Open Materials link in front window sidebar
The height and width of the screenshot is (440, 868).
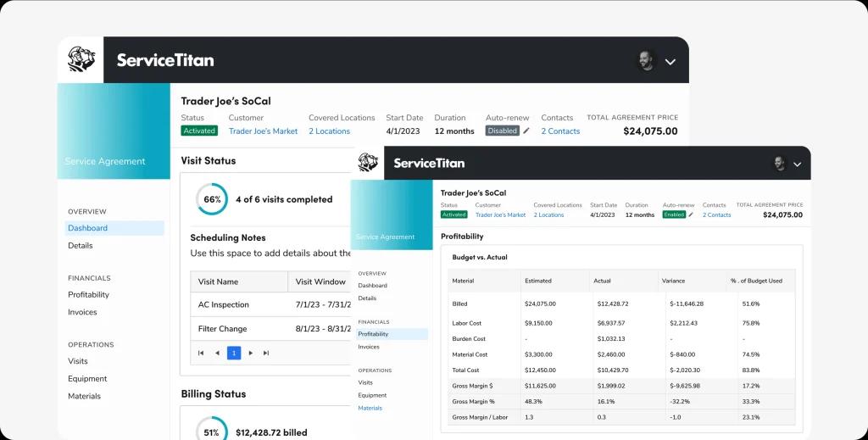[370, 408]
